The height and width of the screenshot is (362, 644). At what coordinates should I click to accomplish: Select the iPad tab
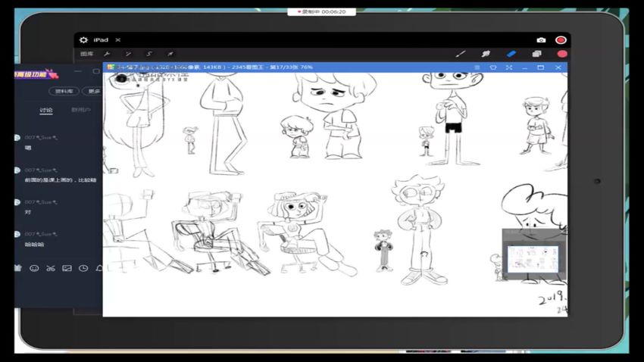tap(101, 40)
